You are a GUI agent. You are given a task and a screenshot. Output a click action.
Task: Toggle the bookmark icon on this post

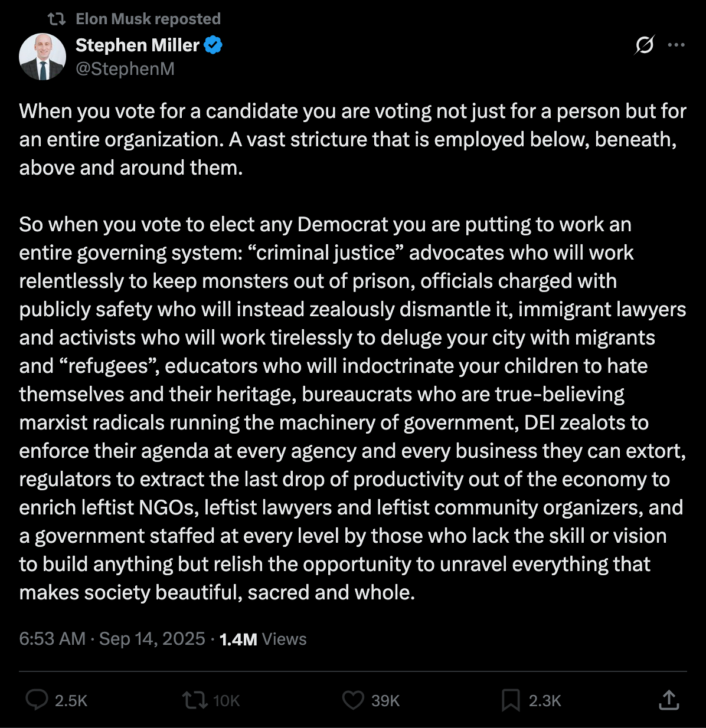[510, 700]
